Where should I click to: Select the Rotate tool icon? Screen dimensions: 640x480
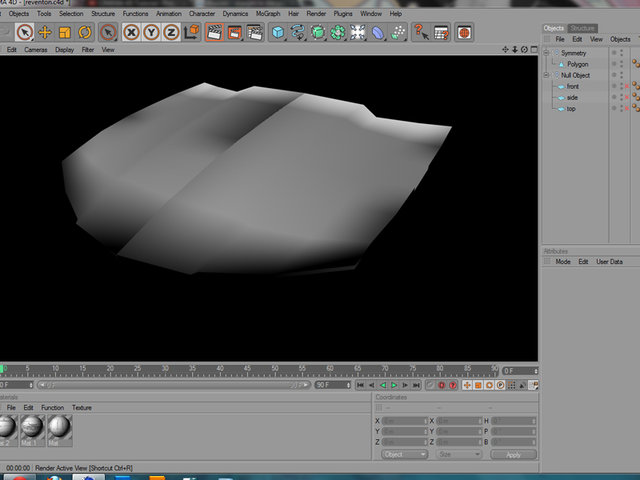84,32
